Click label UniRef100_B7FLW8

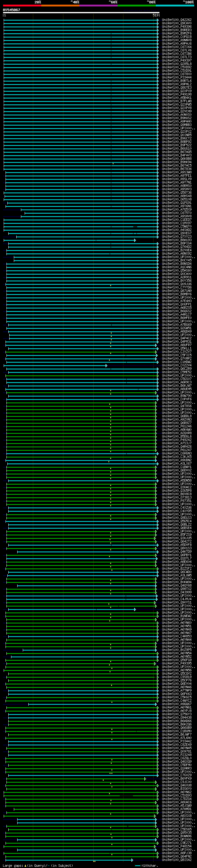click(x=177, y=101)
